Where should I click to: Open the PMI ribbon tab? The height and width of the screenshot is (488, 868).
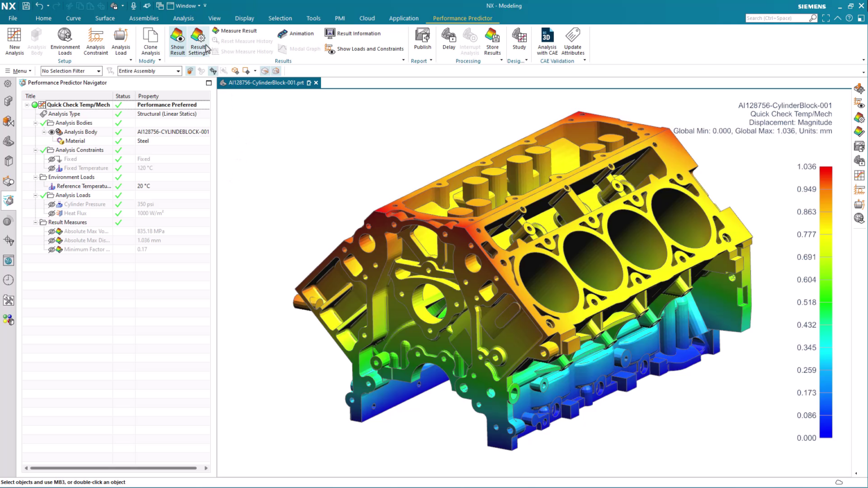pyautogui.click(x=340, y=18)
